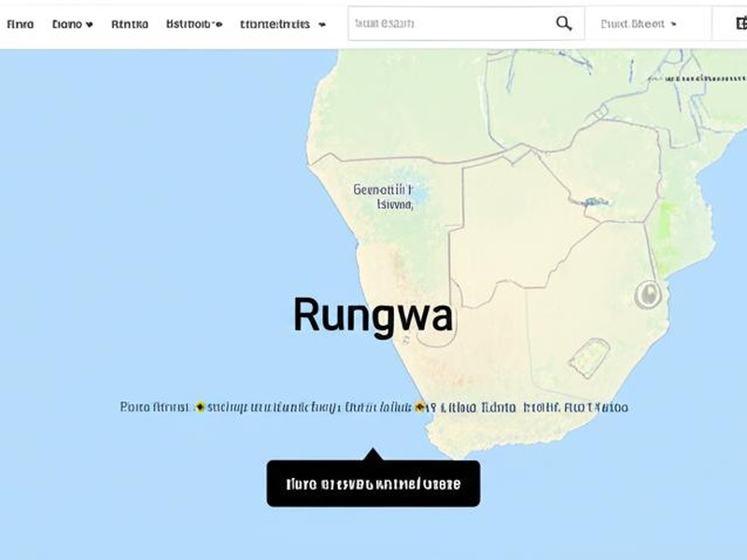Click the marker icon inside the map annotation line
Viewport: 747px width, 560px height.
(199, 406)
